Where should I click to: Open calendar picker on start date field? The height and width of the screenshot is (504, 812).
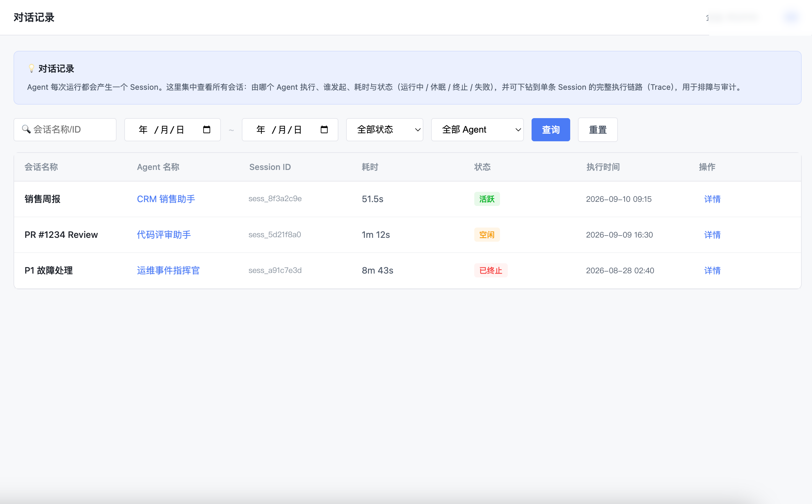tap(206, 129)
